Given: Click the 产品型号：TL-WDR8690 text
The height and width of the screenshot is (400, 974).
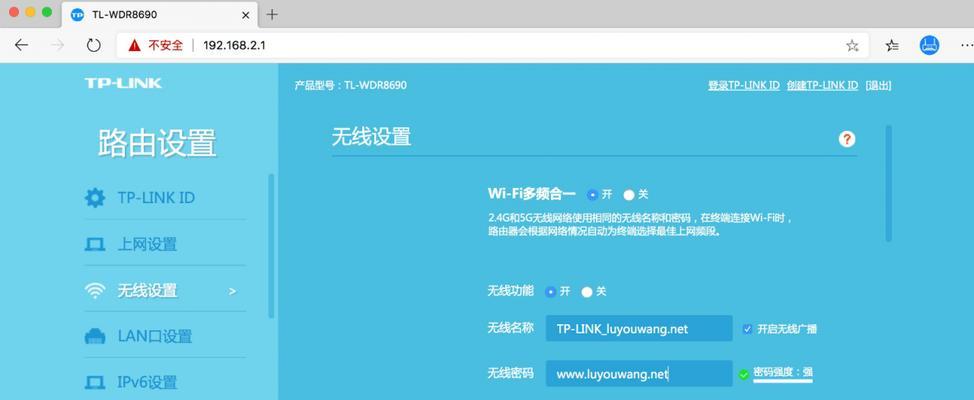Looking at the screenshot, I should 350,85.
